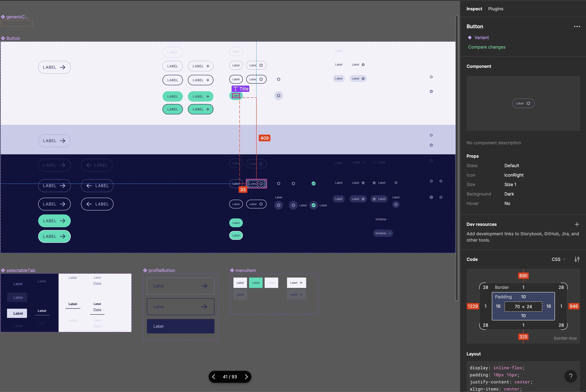Select the Initialize button with star
Viewport: 586px width, 392px height.
[383, 233]
